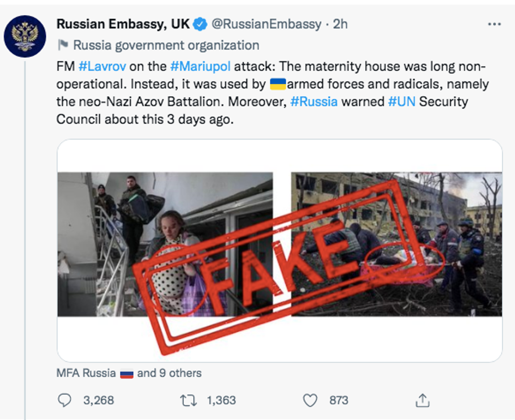The height and width of the screenshot is (420, 515).
Task: Click the reply speech bubble icon
Action: 64,401
